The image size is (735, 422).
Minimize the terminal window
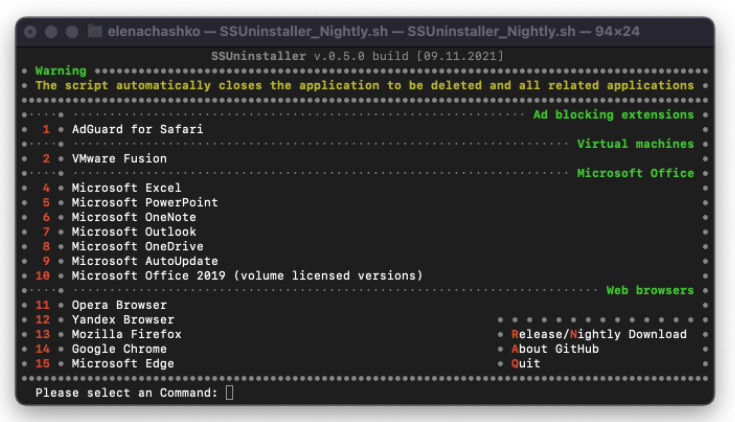pos(51,31)
